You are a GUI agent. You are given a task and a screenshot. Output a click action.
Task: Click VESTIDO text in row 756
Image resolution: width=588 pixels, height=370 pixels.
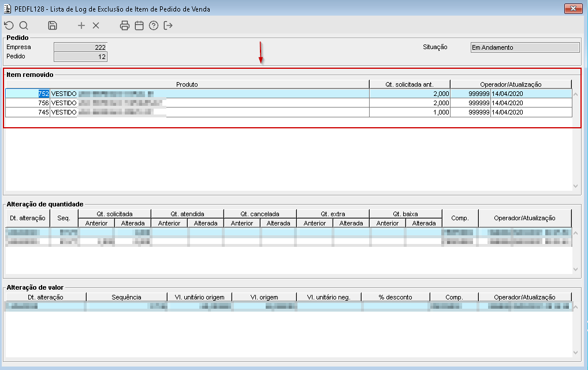tap(64, 103)
